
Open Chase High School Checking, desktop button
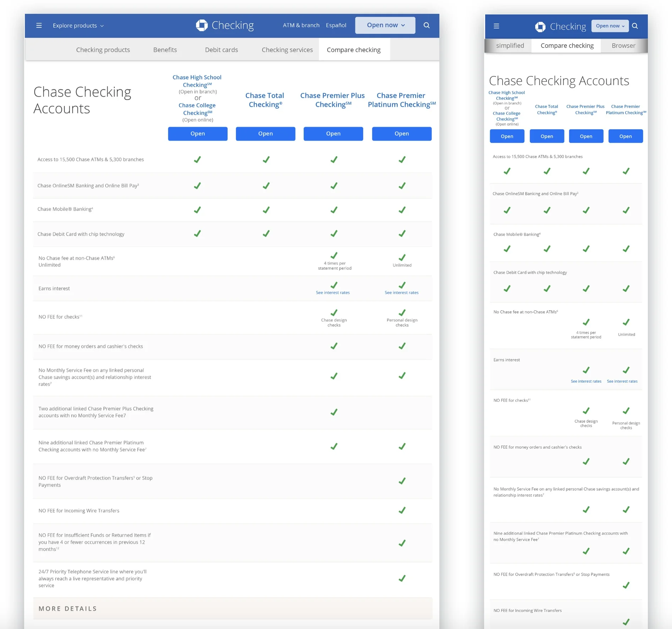198,133
